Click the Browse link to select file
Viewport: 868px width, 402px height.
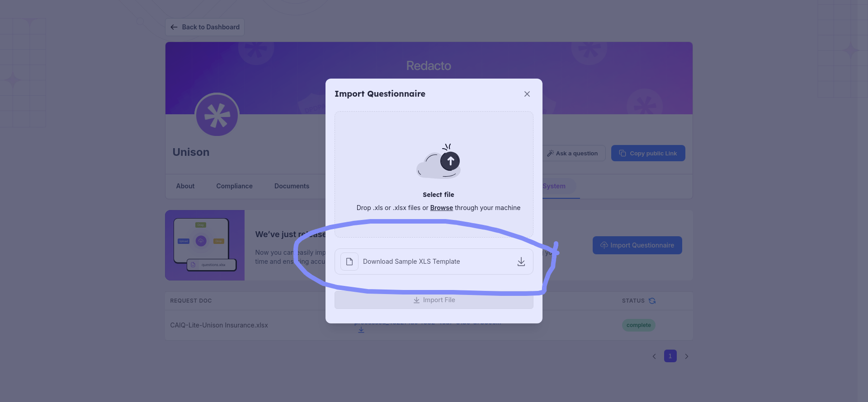coord(441,208)
